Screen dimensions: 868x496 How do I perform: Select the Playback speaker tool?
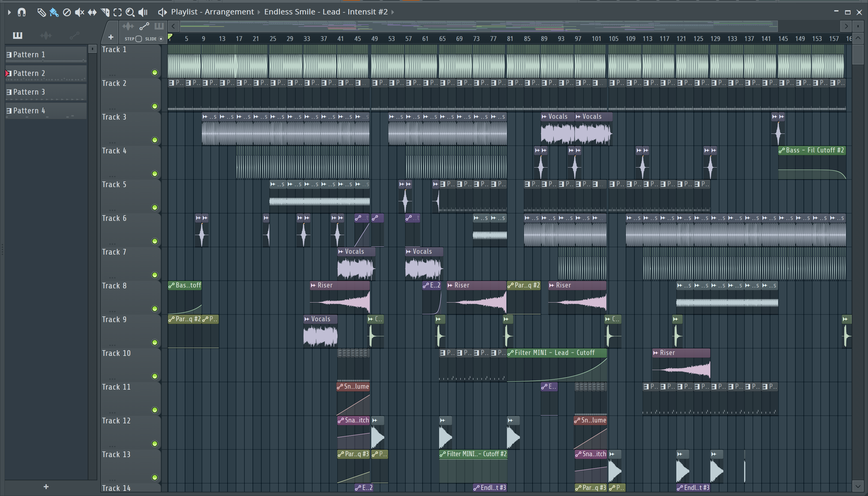[143, 13]
